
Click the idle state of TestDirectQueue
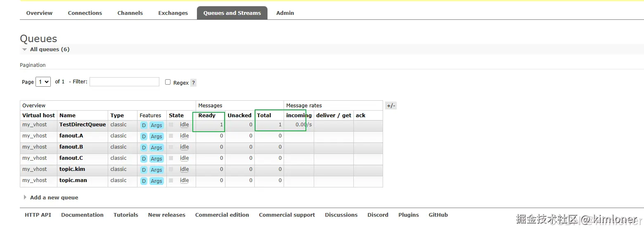(x=185, y=125)
